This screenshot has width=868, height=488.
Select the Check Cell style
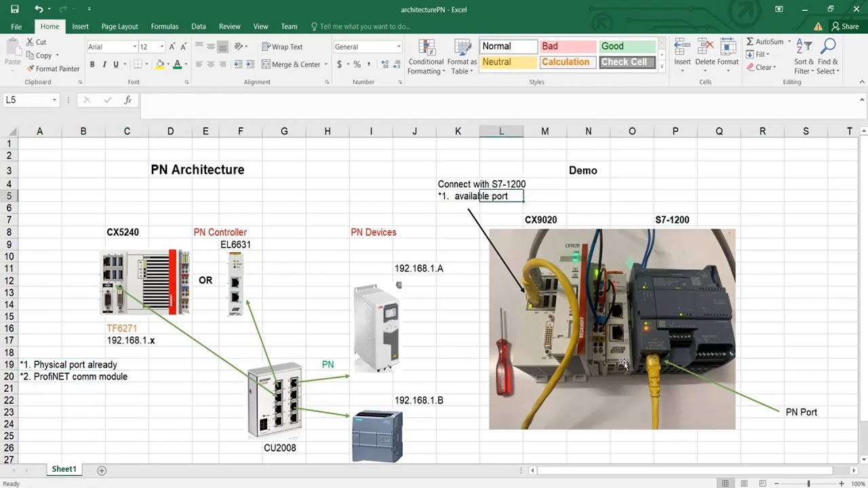tap(627, 62)
